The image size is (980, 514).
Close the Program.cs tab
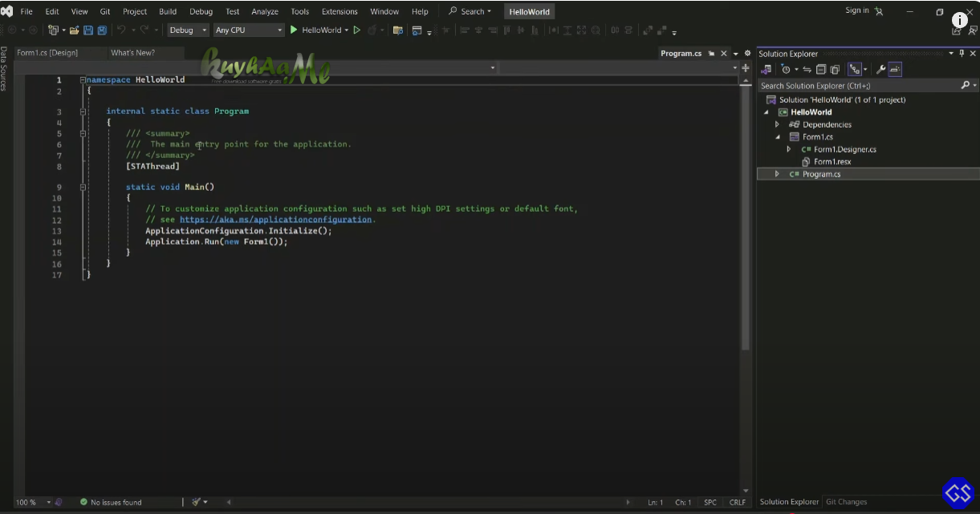pos(724,54)
